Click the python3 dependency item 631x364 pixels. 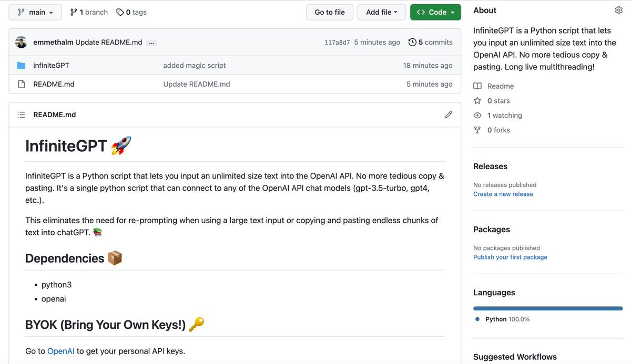[x=56, y=285]
